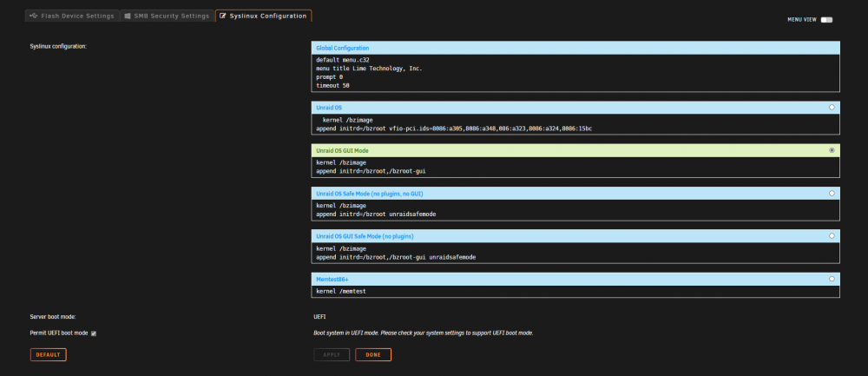Edit the Memtest86+ kernel text area
Viewport: 868px width, 376px height.
tap(575, 291)
